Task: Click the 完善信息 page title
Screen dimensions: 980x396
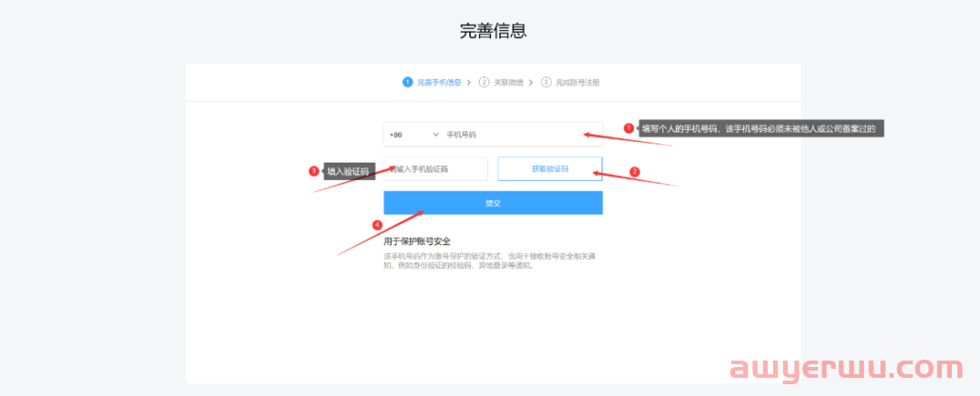Action: point(493,31)
